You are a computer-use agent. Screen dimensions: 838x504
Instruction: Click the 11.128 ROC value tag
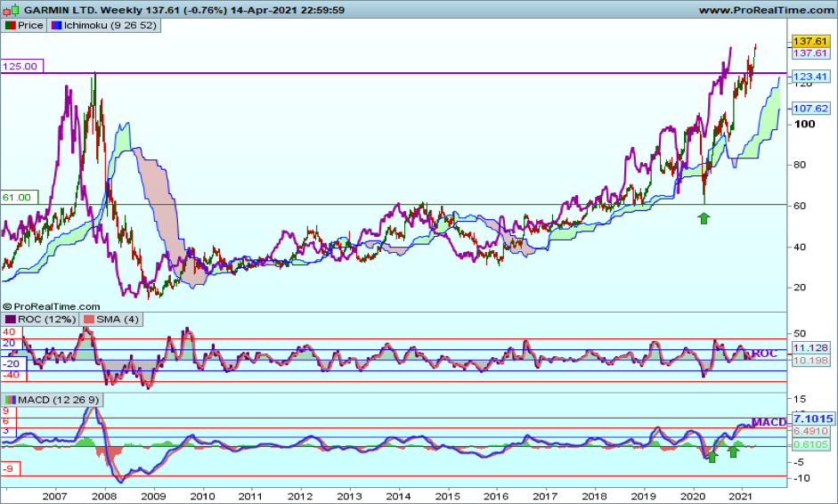point(810,348)
